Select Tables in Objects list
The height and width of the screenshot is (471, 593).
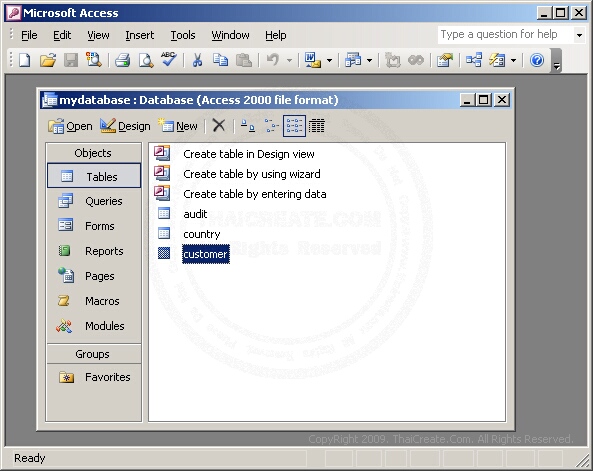click(x=94, y=176)
